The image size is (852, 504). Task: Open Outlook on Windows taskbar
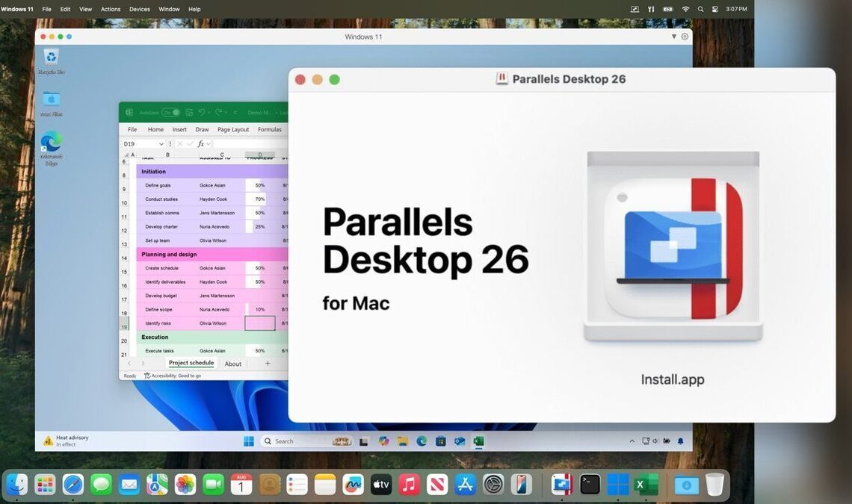pos(460,441)
